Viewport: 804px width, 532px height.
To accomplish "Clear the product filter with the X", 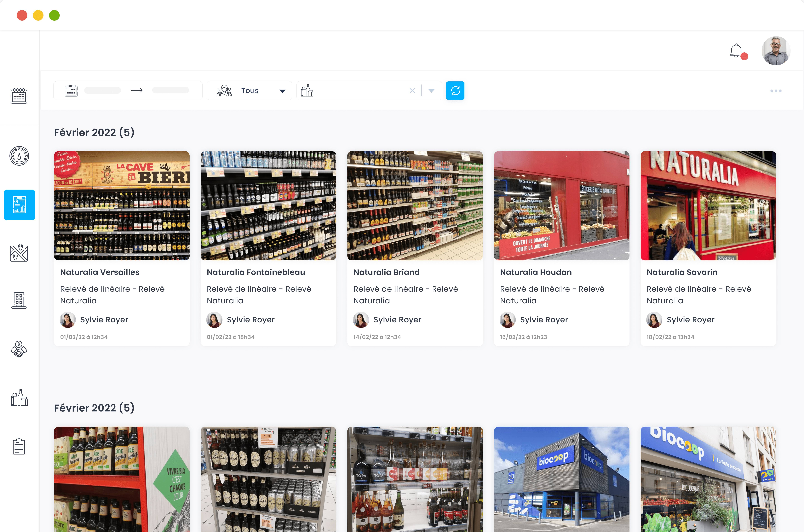I will (412, 91).
